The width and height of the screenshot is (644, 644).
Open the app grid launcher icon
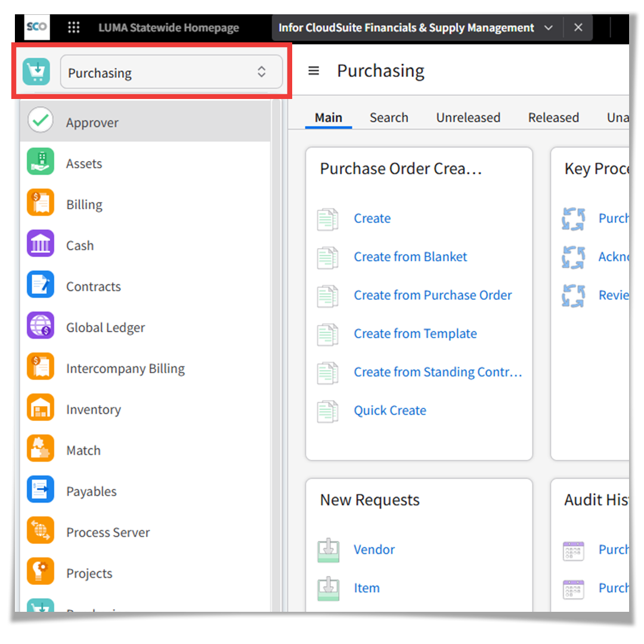(x=73, y=27)
